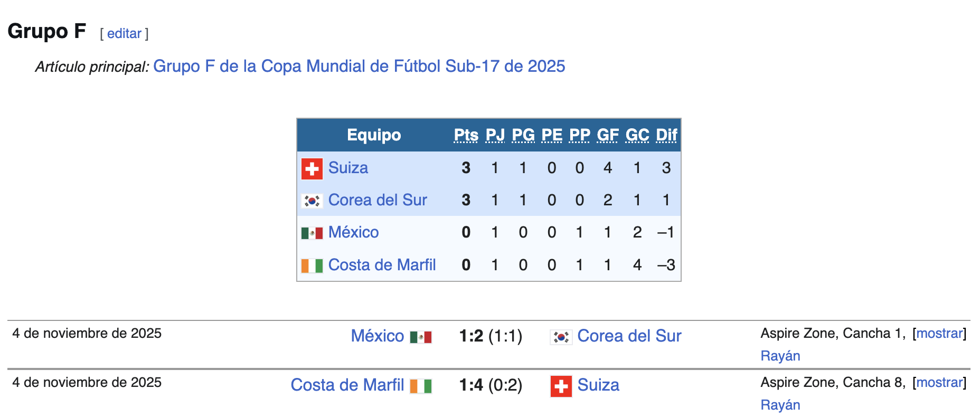Expand México vs Corea match details via mostrar

click(x=939, y=333)
